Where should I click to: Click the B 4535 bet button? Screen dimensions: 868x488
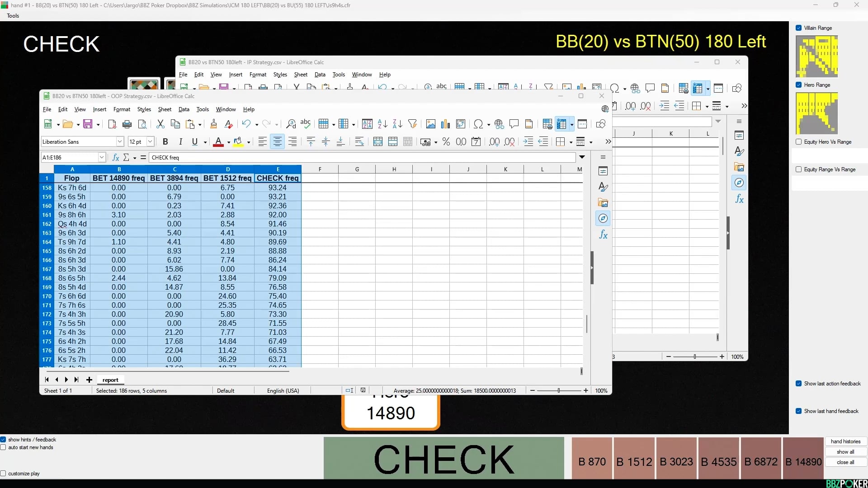pyautogui.click(x=718, y=462)
